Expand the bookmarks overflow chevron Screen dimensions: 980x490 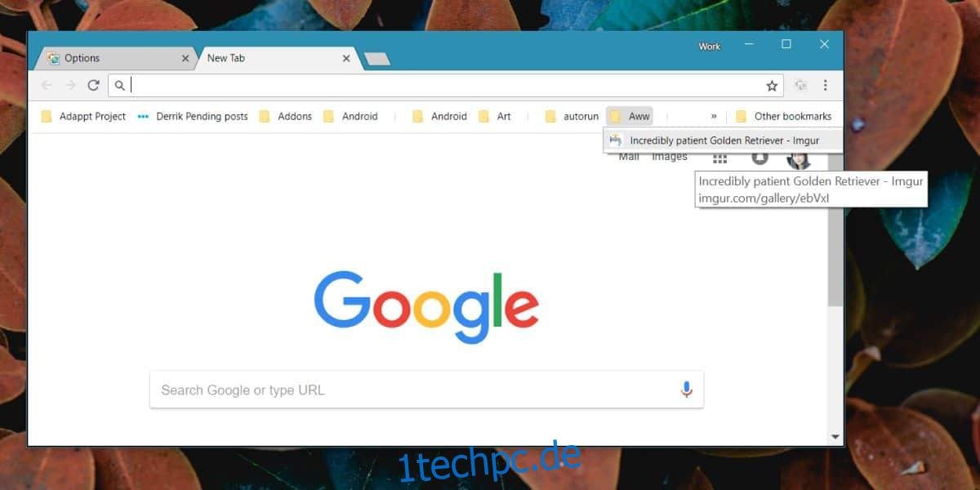(x=714, y=116)
